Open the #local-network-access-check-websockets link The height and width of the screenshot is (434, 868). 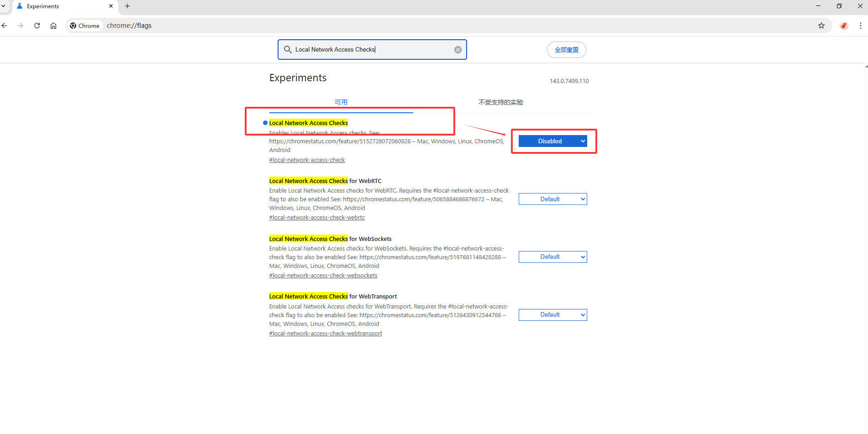pos(323,276)
